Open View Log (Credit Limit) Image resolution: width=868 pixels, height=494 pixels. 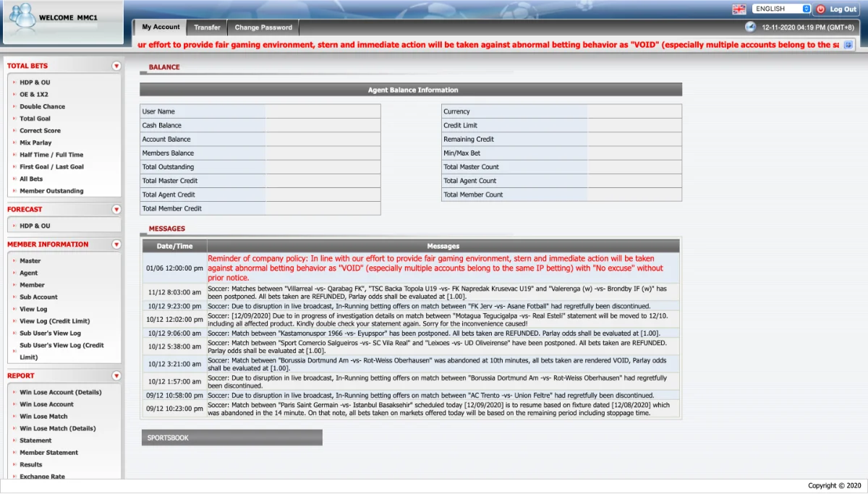[x=54, y=321]
